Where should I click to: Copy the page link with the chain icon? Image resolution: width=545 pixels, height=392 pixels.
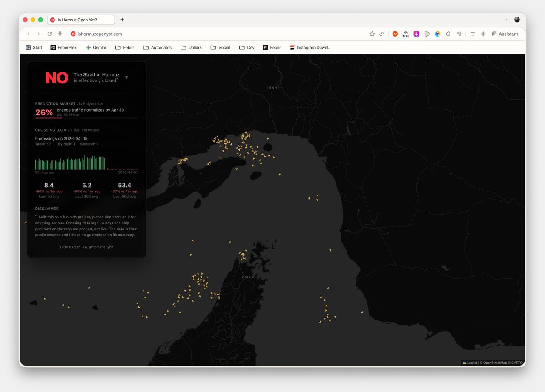[x=381, y=34]
